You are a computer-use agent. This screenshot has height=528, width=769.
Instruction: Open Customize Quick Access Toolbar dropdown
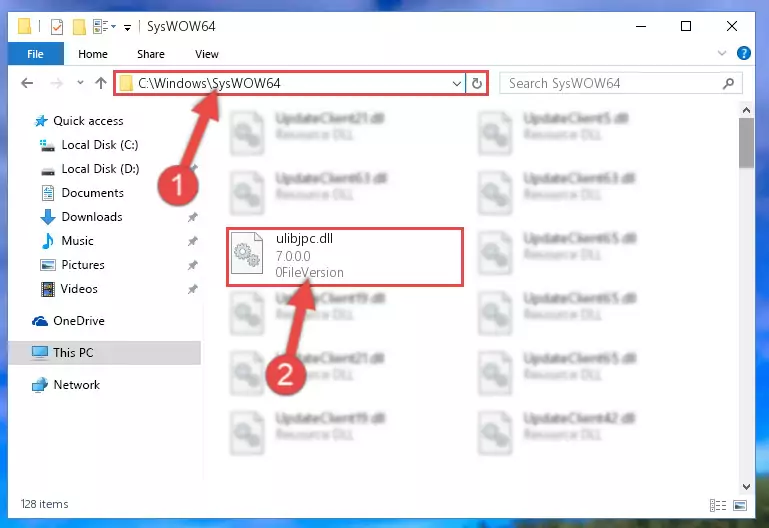[x=128, y=27]
